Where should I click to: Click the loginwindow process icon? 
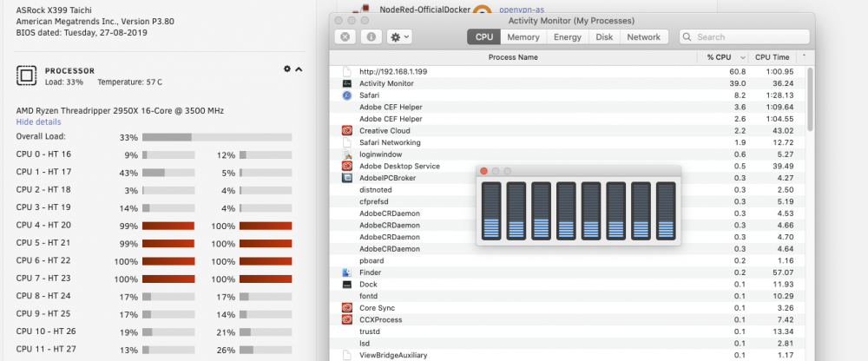click(x=347, y=154)
